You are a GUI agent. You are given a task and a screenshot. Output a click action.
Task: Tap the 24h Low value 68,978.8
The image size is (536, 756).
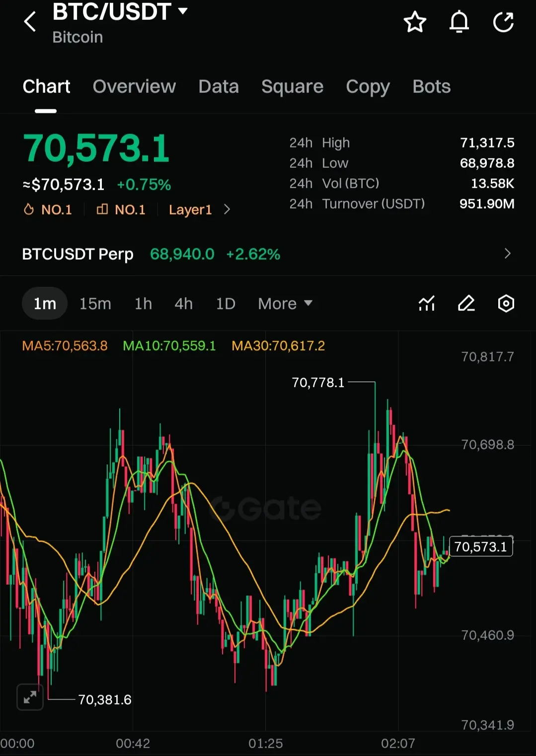(x=487, y=163)
